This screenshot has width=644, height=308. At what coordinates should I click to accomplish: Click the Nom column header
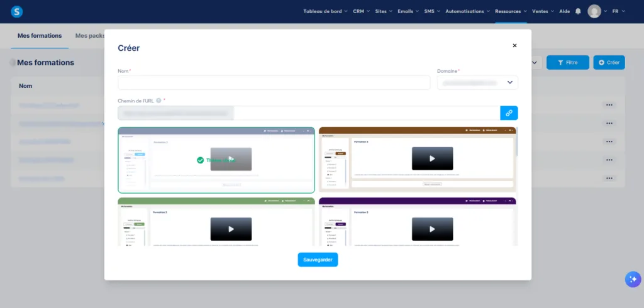click(25, 86)
